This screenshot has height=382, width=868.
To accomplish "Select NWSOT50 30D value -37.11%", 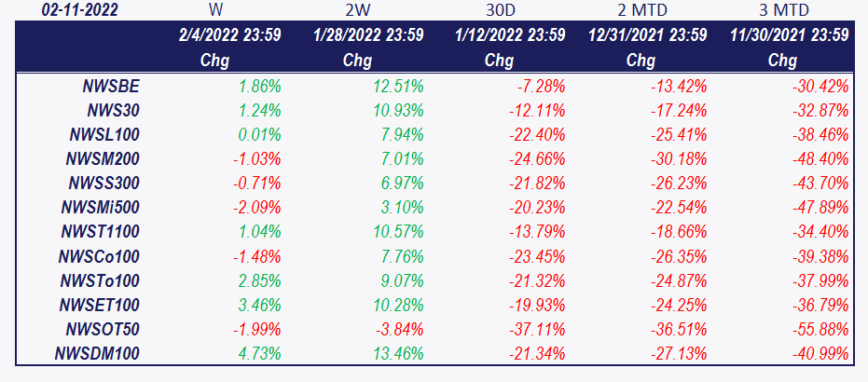I will coord(537,329).
